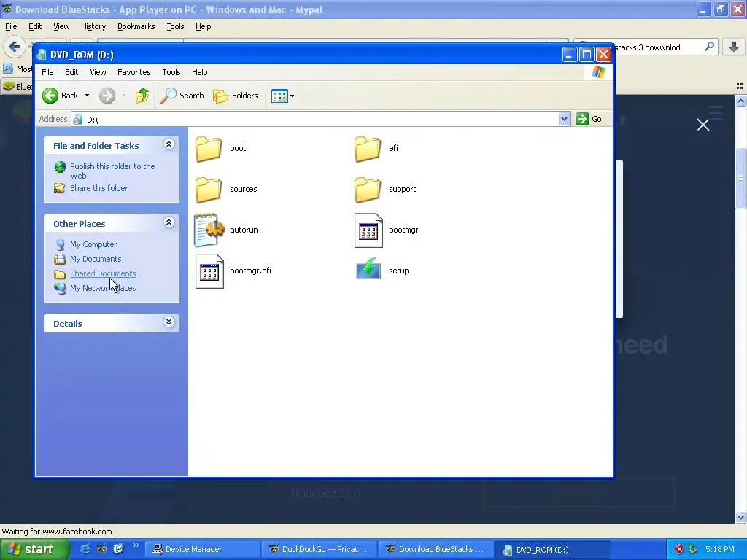Image resolution: width=747 pixels, height=560 pixels.
Task: Expand quick launch chevron
Action: [x=136, y=545]
